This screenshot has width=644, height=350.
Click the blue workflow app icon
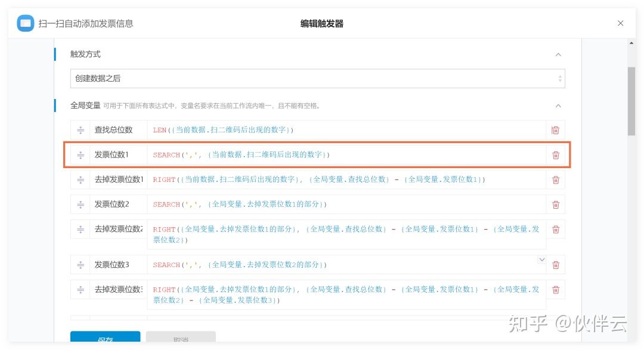[26, 23]
